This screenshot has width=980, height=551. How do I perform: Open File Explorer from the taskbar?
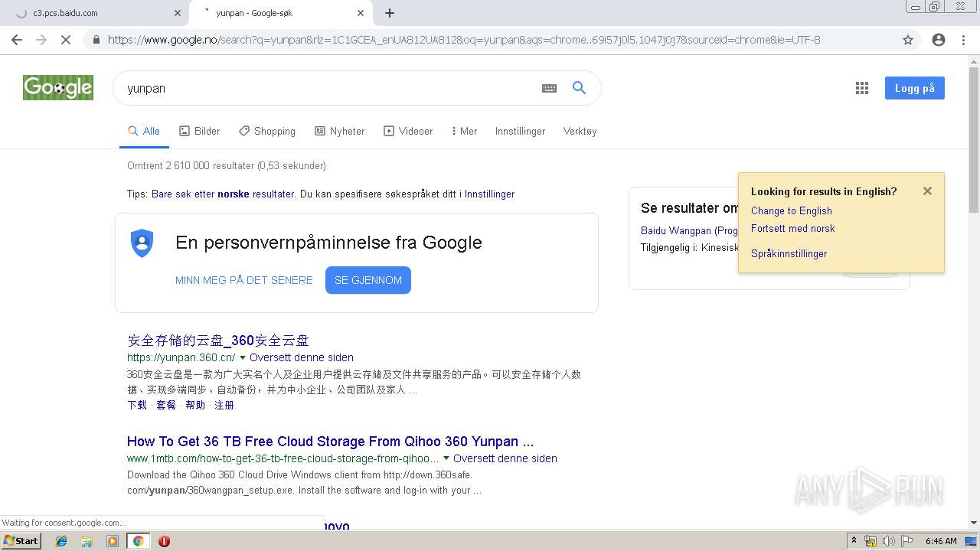click(x=87, y=541)
